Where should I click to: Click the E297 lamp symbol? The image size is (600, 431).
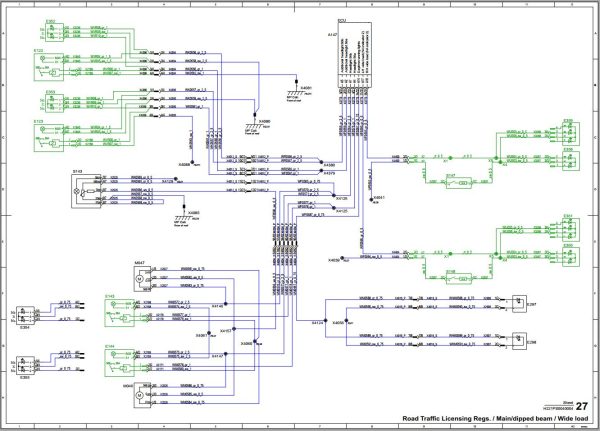coord(519,304)
